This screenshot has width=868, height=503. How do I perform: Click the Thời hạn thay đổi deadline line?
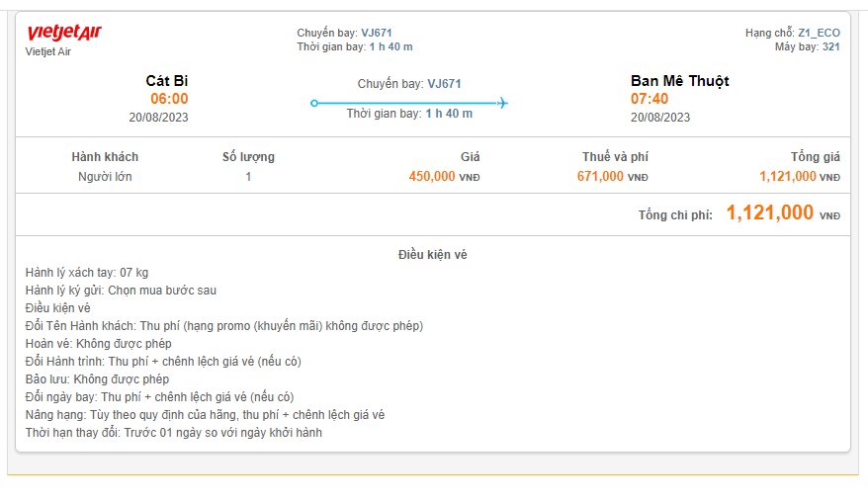(x=173, y=433)
